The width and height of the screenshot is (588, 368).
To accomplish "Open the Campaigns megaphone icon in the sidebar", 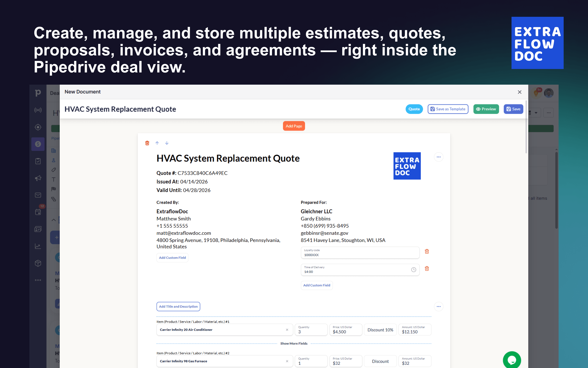I will 38,178.
